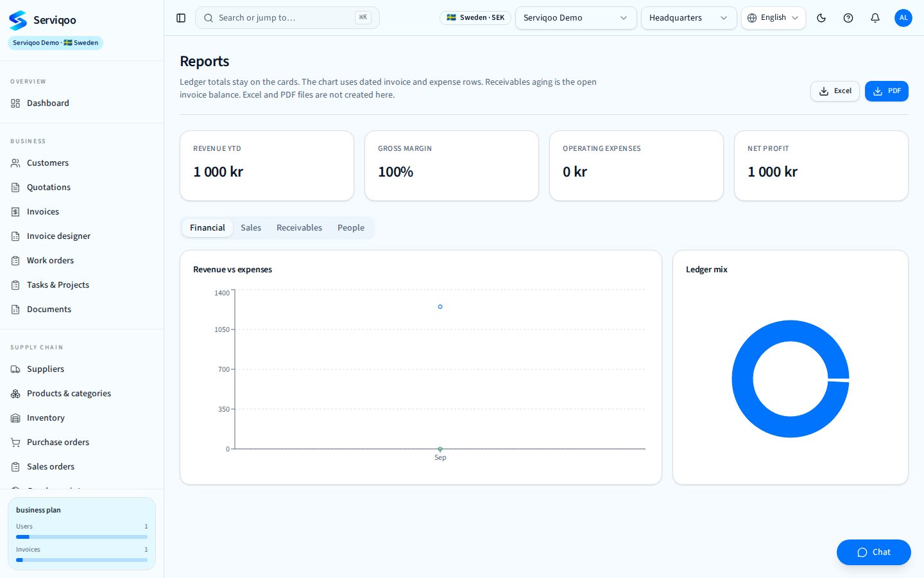This screenshot has width=924, height=578.
Task: Click the Operating Expenses 0 kr card
Action: point(637,166)
